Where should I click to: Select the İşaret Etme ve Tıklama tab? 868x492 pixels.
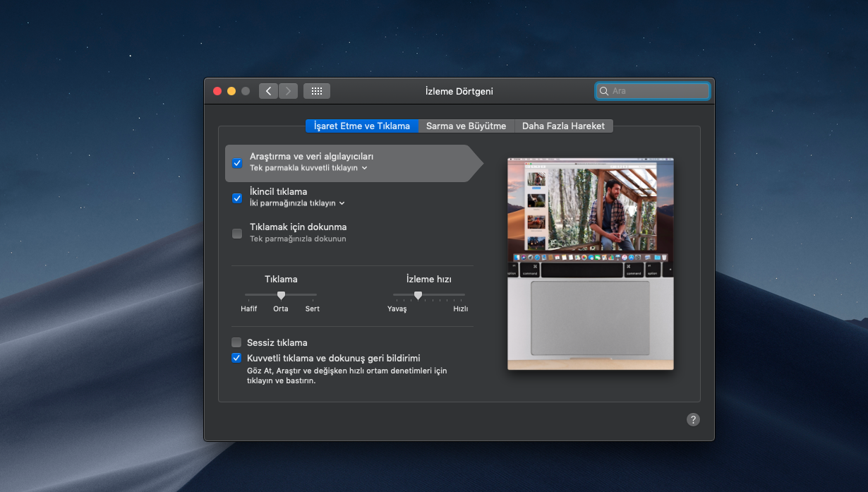click(362, 126)
